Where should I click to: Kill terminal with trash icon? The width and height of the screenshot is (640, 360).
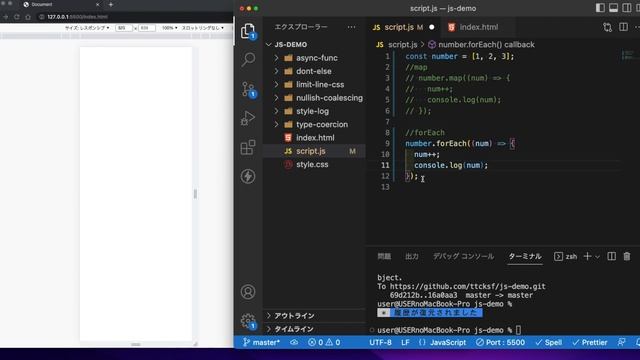(x=627, y=256)
